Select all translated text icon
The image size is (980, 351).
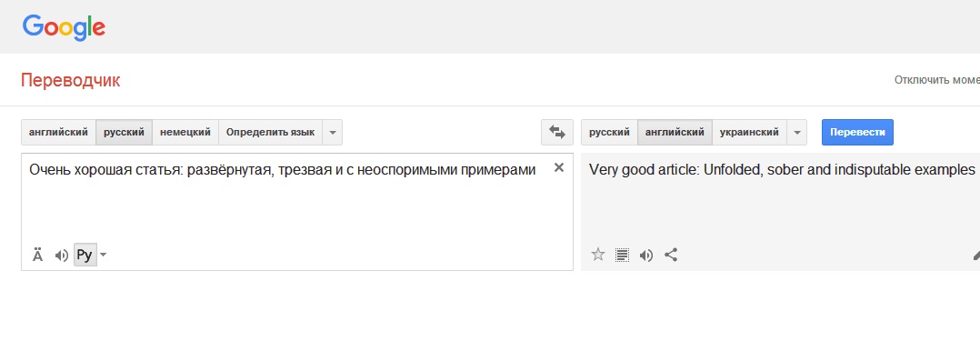(622, 255)
